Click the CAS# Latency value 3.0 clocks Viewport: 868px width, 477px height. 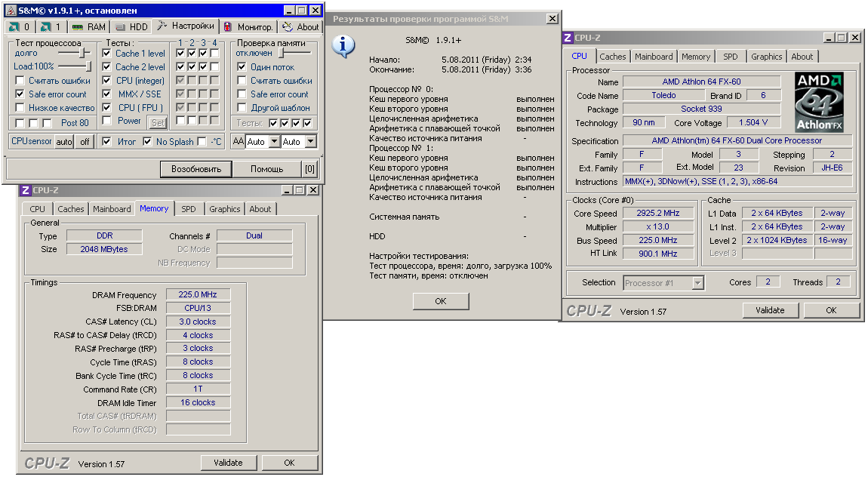pos(198,322)
